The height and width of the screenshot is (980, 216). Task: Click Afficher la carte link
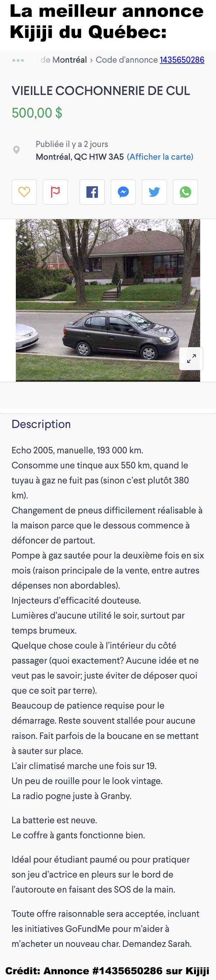[x=160, y=157]
